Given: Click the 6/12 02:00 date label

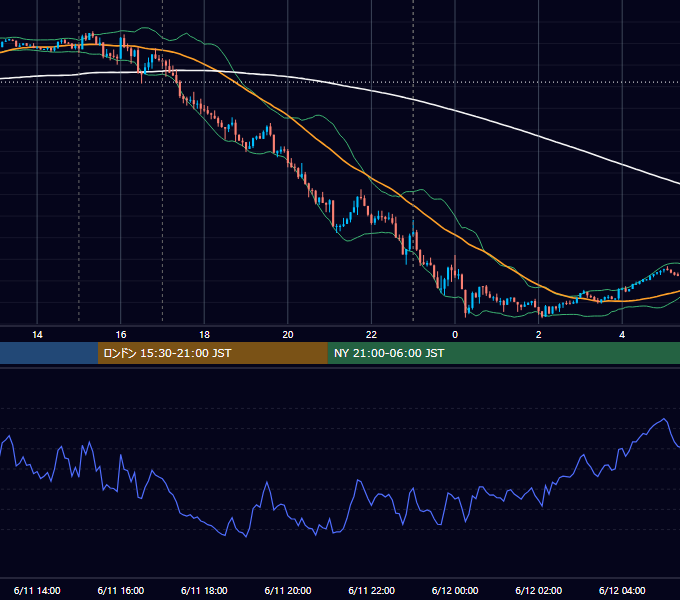Looking at the screenshot, I should click(x=539, y=590).
